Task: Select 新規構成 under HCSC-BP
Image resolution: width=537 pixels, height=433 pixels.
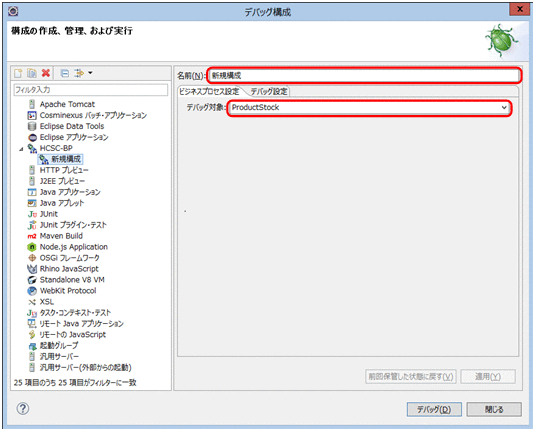Action: coord(60,159)
